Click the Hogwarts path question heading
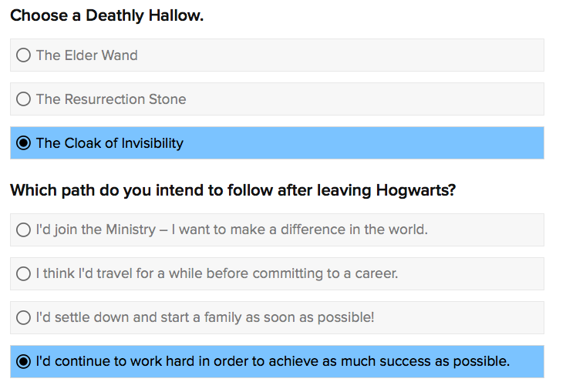566x392 pixels. (x=233, y=190)
